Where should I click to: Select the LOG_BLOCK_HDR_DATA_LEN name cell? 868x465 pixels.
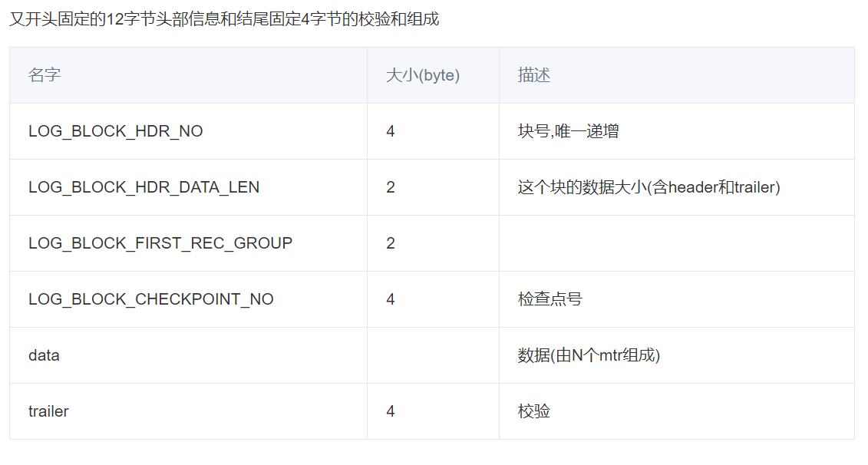pos(188,187)
